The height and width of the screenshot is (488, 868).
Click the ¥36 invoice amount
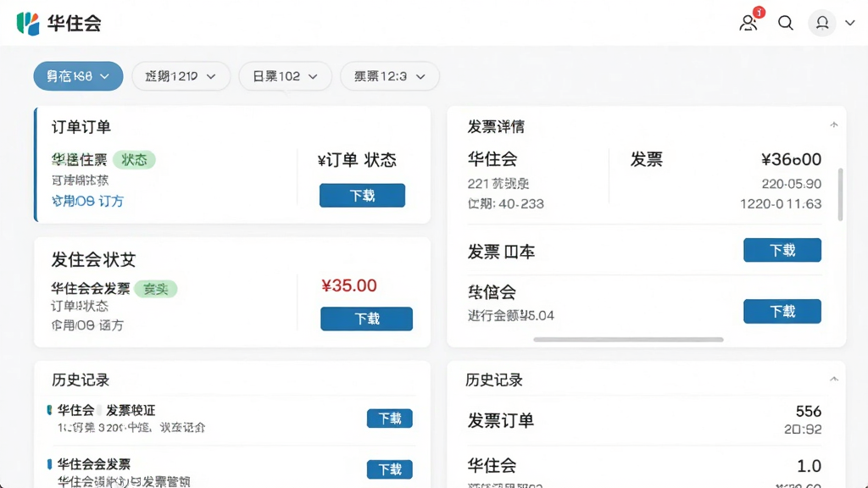(x=791, y=159)
